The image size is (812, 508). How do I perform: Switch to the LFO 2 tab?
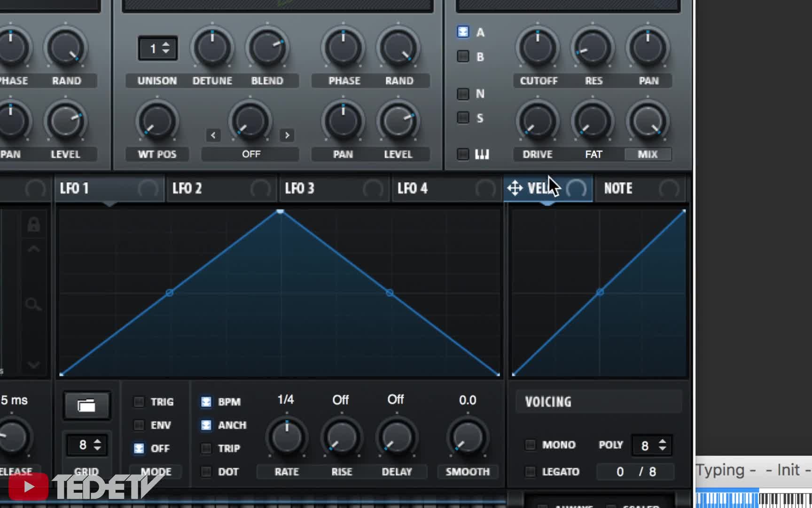coord(187,189)
